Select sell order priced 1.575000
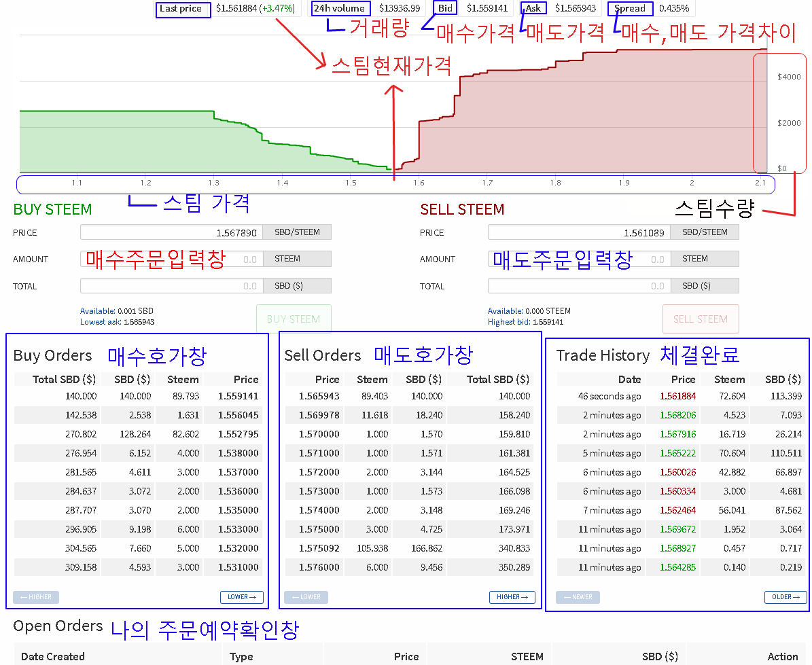The image size is (812, 665). (410, 529)
